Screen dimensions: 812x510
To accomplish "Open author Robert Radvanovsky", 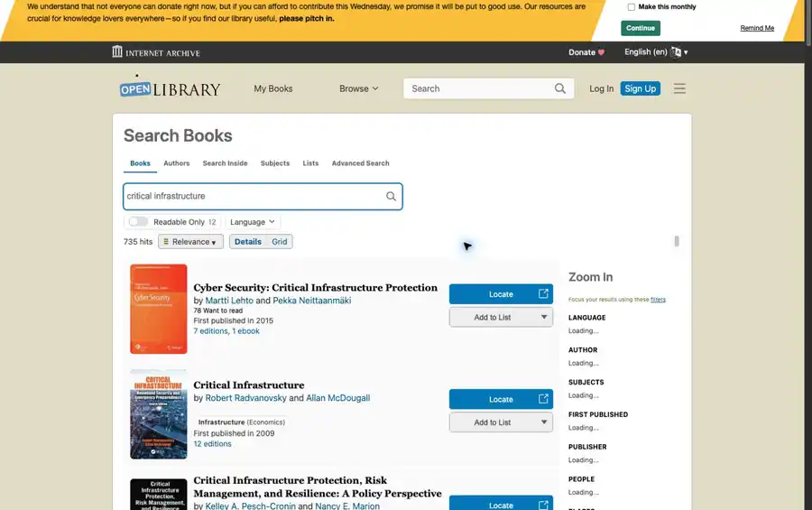I will click(245, 398).
